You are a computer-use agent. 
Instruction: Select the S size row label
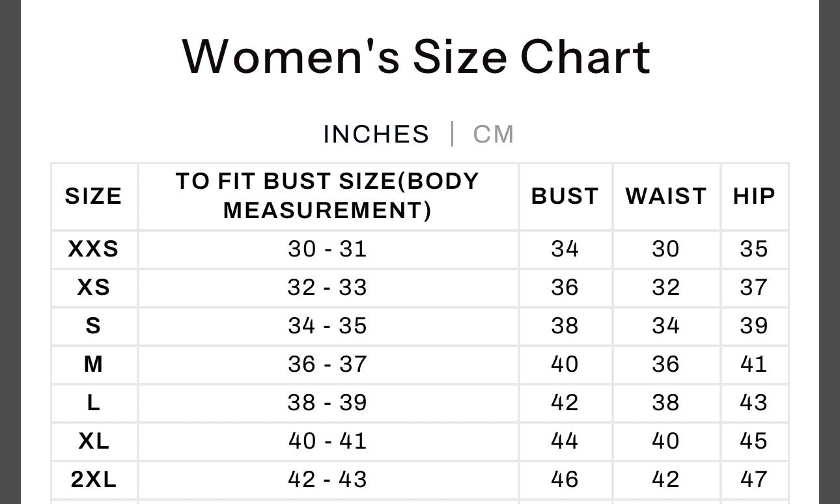94,326
